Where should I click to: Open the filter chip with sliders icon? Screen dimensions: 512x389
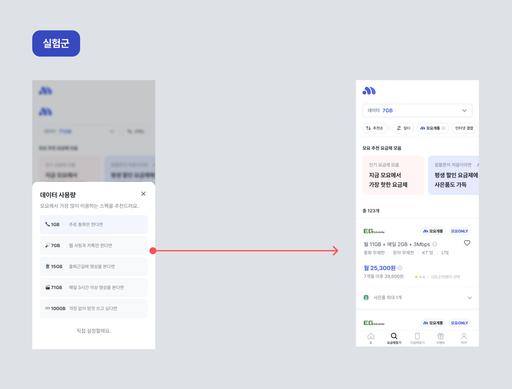click(403, 128)
